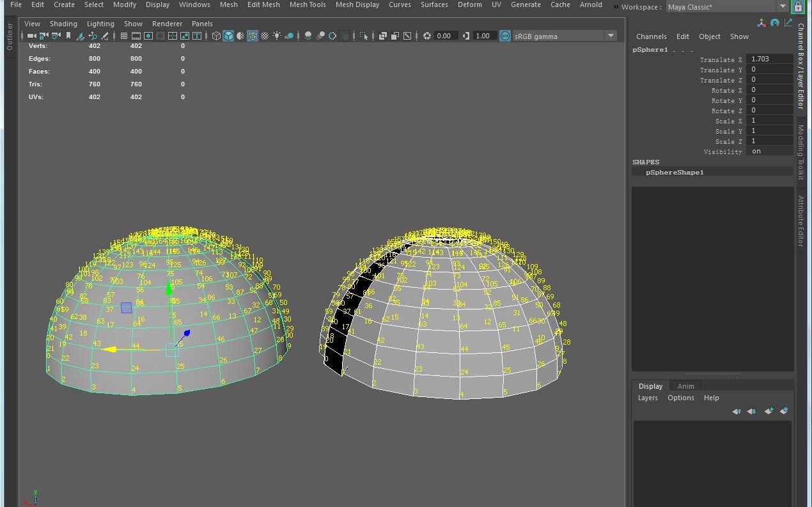812x507 pixels.
Task: Toggle the color management ON button
Action: (x=505, y=36)
